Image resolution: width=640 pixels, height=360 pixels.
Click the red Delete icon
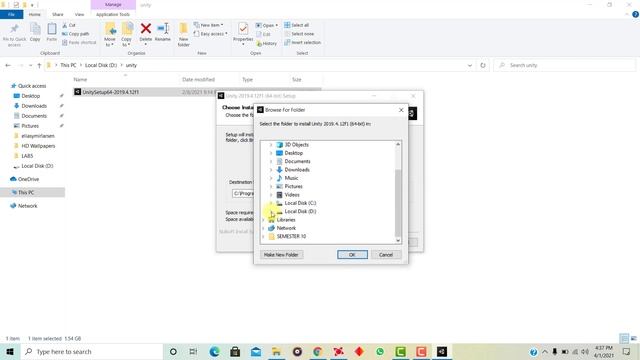pyautogui.click(x=146, y=29)
